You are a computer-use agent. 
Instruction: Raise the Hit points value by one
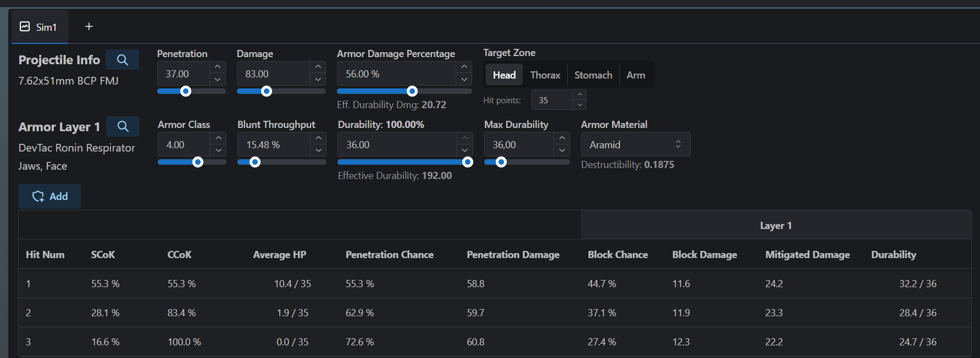click(x=580, y=95)
